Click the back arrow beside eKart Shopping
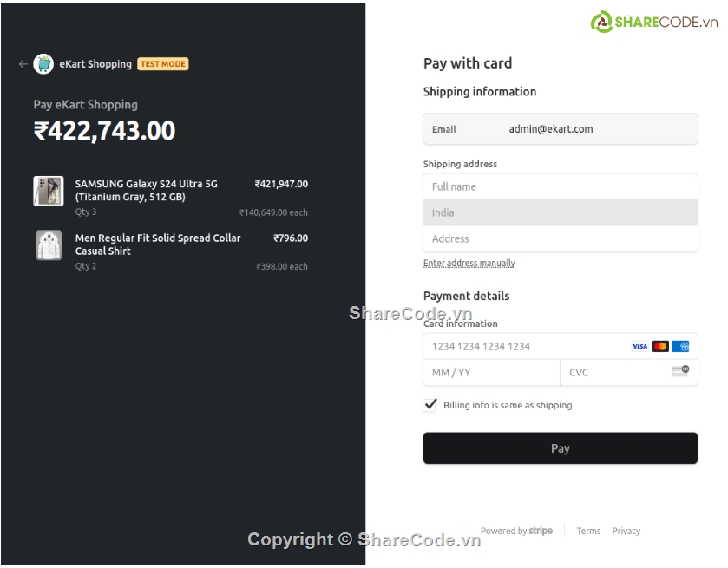Viewport: 728px width, 568px height. click(23, 64)
